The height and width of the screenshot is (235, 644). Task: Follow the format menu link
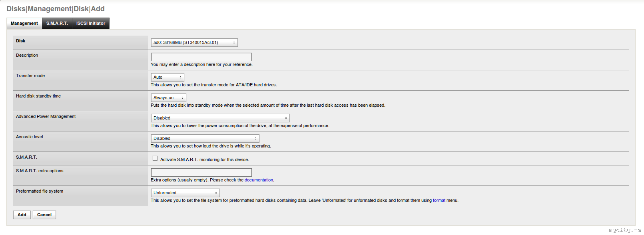pos(439,200)
